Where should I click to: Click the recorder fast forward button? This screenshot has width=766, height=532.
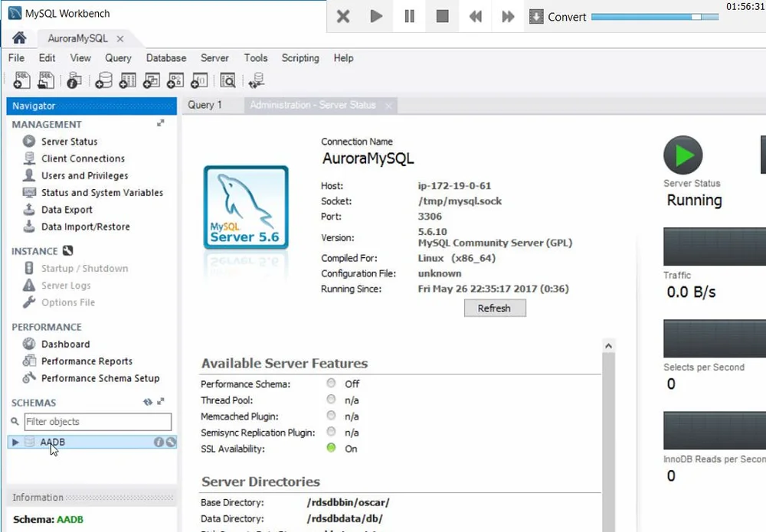point(508,16)
